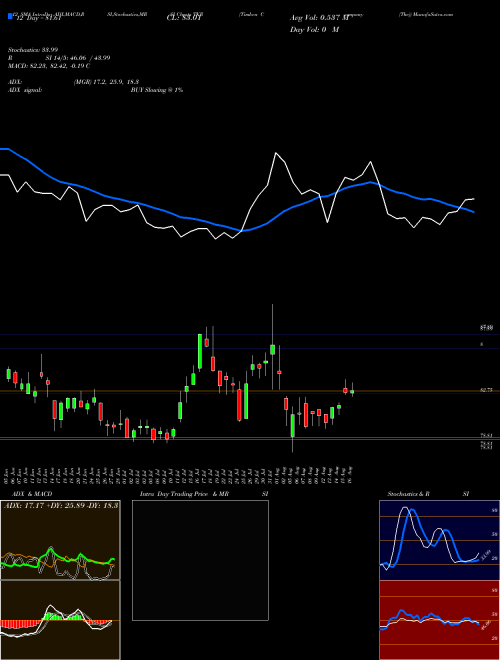500x660 pixels.
Task: Select the 'Day Vol: 0 M' text
Action: tap(314, 29)
